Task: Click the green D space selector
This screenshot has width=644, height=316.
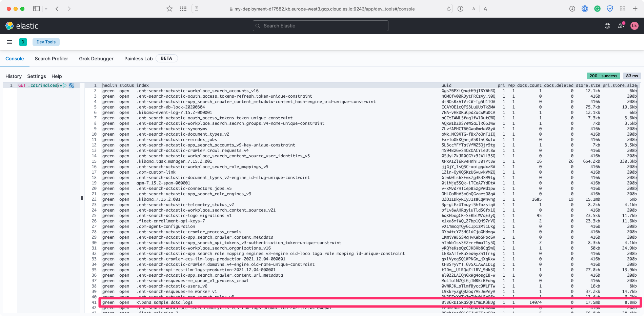Action: (23, 42)
